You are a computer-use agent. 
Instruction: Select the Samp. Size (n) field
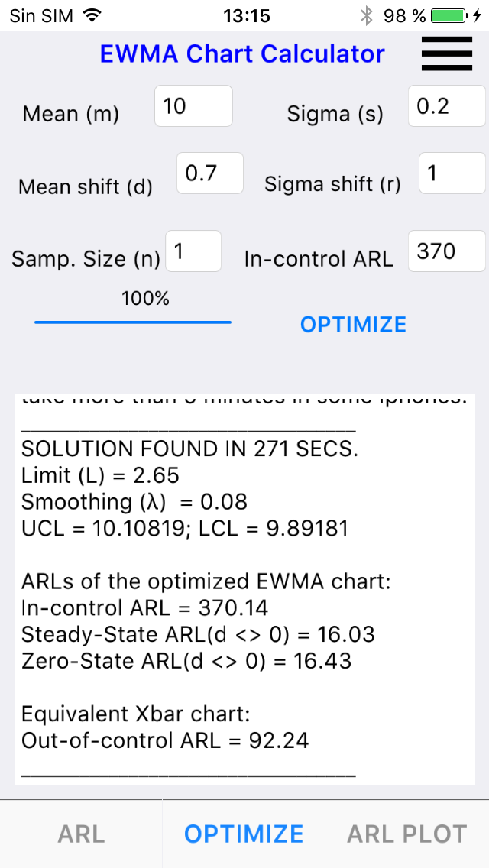coord(193,251)
